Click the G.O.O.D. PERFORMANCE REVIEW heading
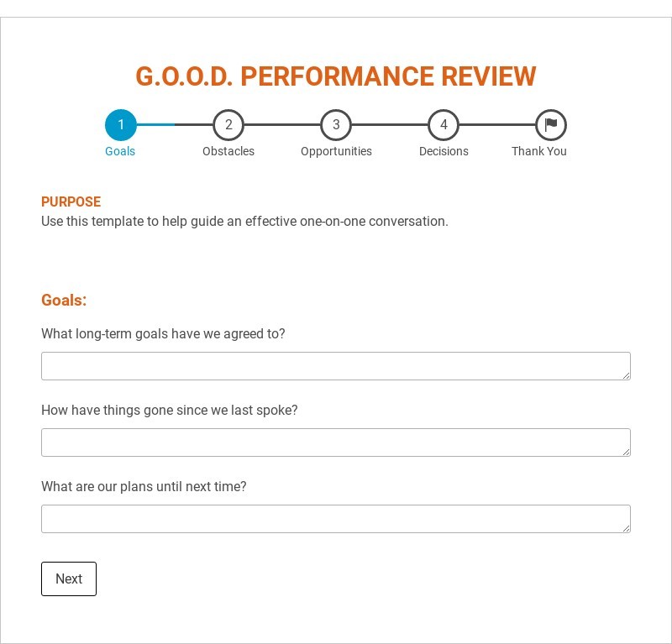 (336, 76)
